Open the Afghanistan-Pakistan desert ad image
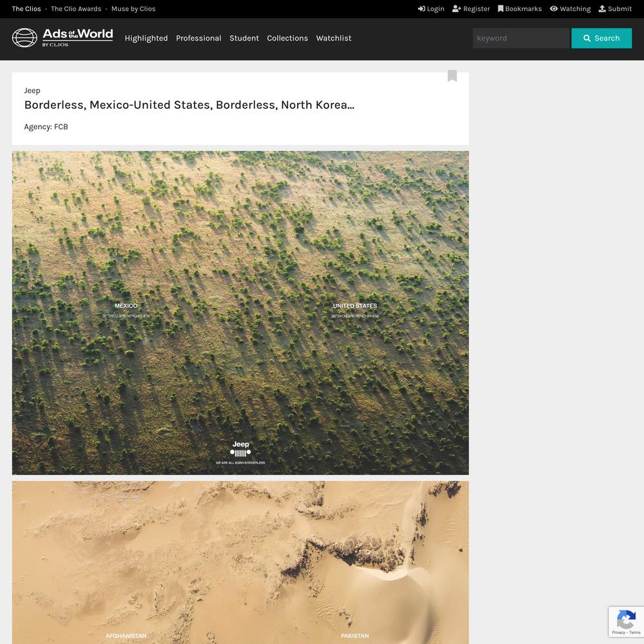The height and width of the screenshot is (644, 644). [x=240, y=563]
